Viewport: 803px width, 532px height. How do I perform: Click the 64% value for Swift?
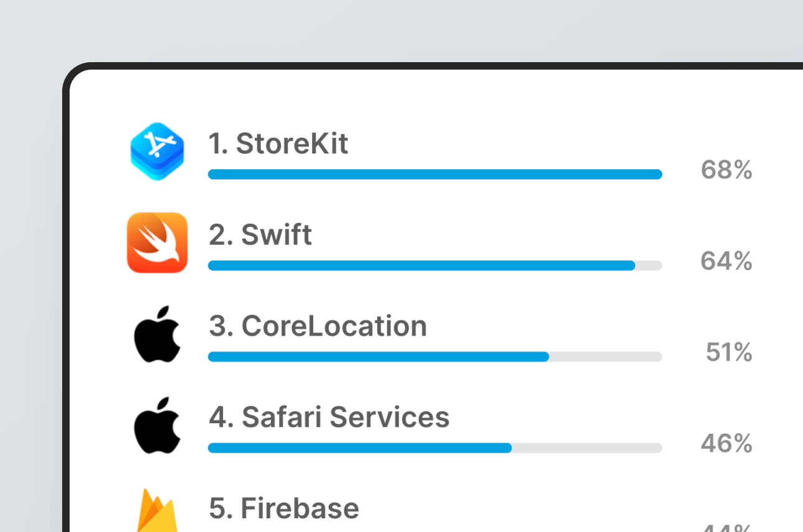(x=726, y=261)
